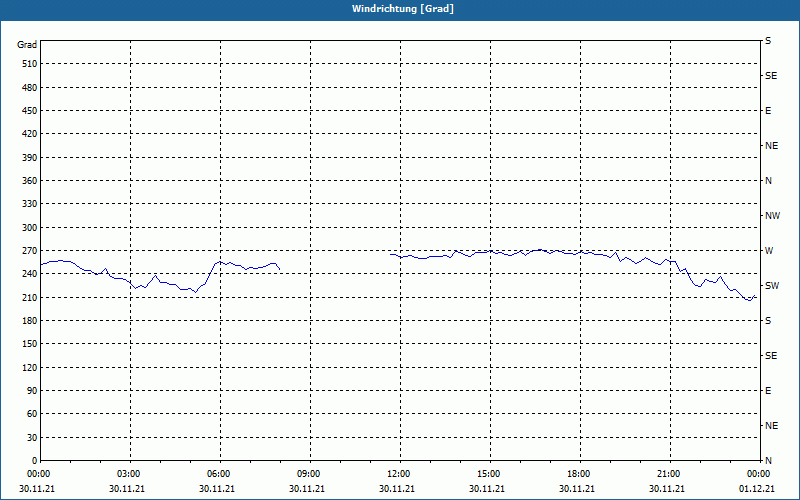800x500 pixels.
Task: Click the 21:00 time axis label
Action: 668,474
